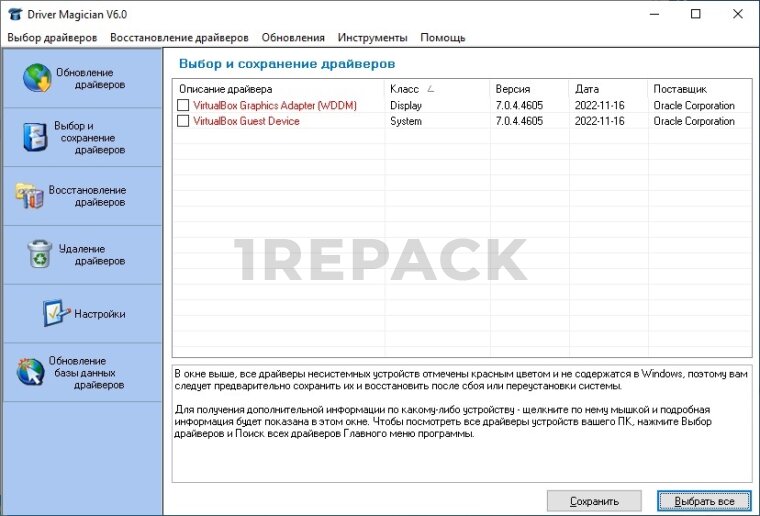
Task: Click Обновление базы данных драйверов icon
Action: click(x=30, y=372)
